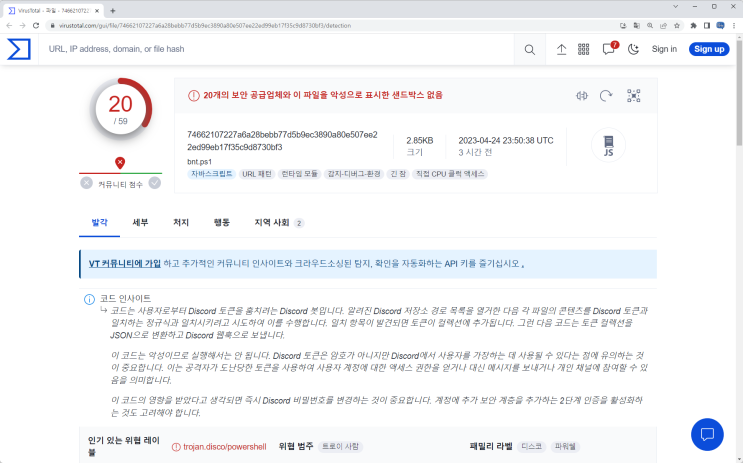Click the reanalyze refresh icon
Image resolution: width=743 pixels, height=463 pixels.
606,96
